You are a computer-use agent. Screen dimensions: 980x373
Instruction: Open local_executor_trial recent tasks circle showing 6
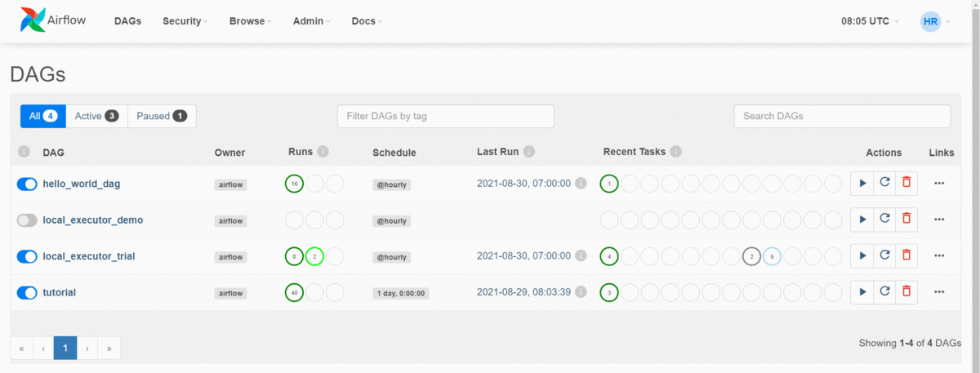point(772,256)
